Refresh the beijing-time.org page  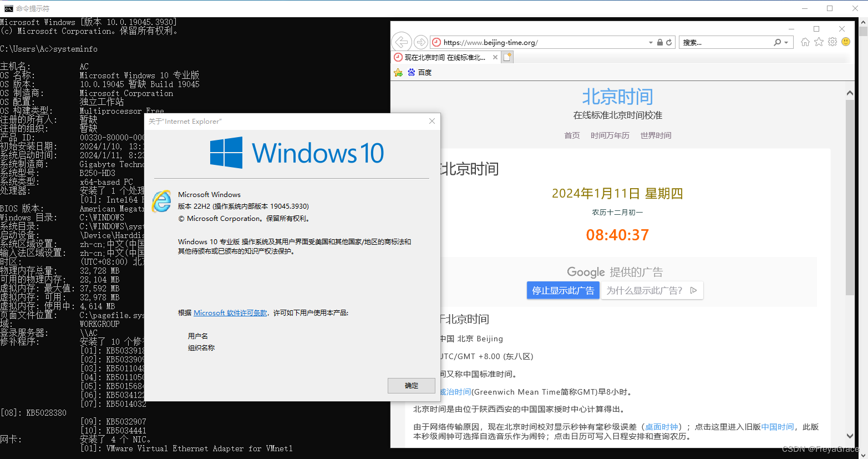[x=669, y=42]
